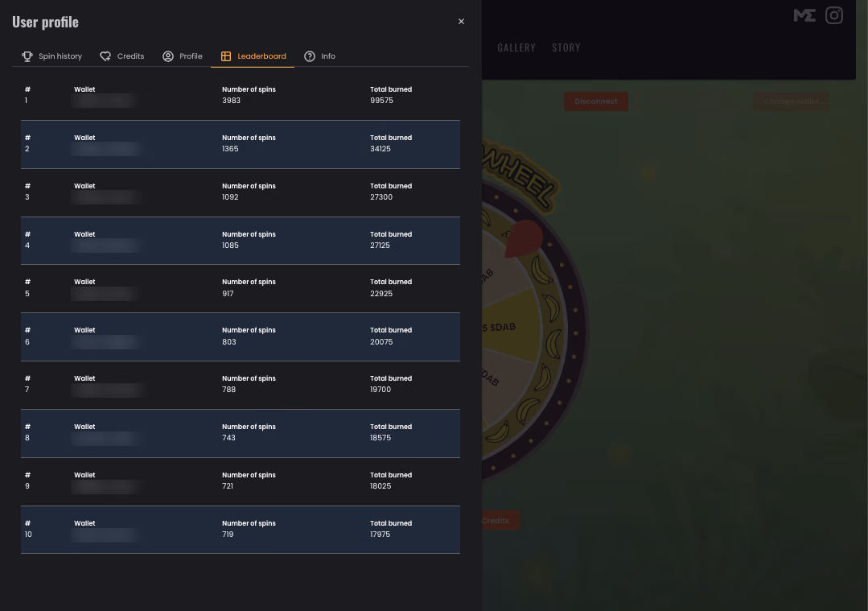This screenshot has height=611, width=868.
Task: Click total burned value 18575
Action: tap(381, 438)
